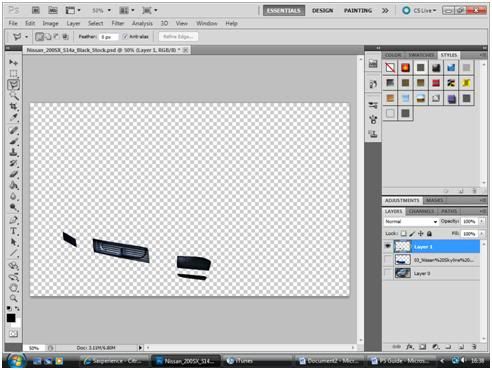Open the Filter menu

[x=118, y=23]
